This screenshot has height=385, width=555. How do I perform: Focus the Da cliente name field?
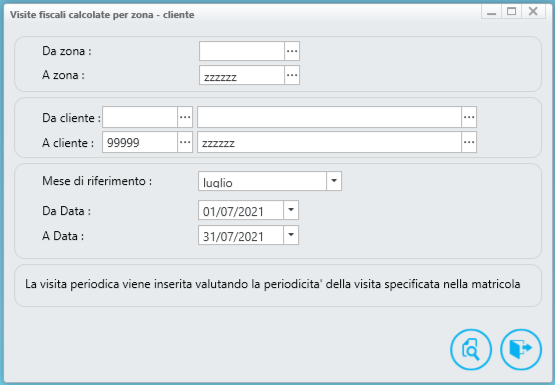coord(329,117)
